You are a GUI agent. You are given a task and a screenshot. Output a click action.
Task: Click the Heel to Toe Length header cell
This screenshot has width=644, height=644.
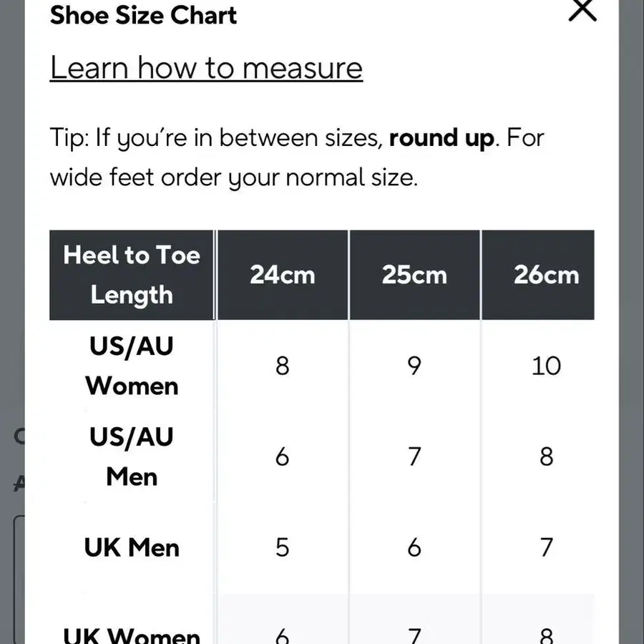tap(132, 275)
